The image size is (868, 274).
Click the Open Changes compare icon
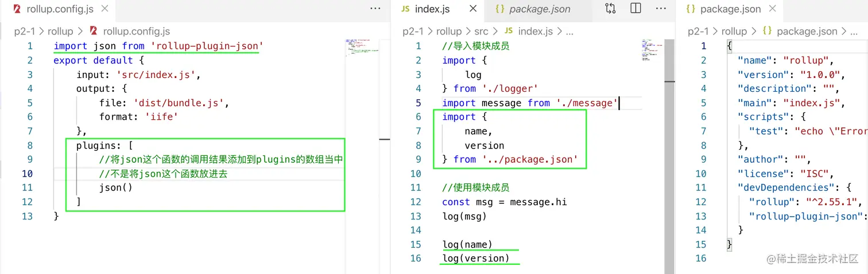pos(610,9)
